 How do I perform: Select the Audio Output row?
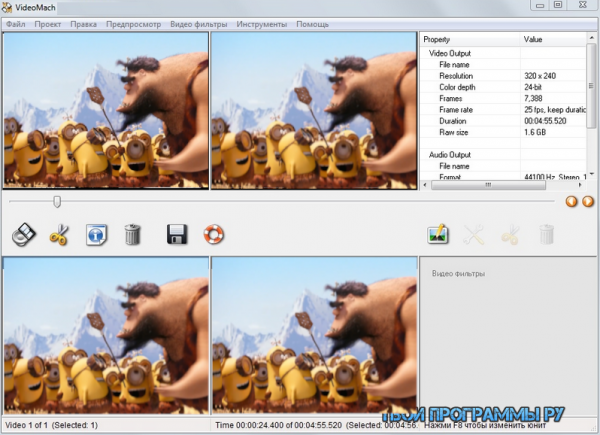(x=503, y=155)
